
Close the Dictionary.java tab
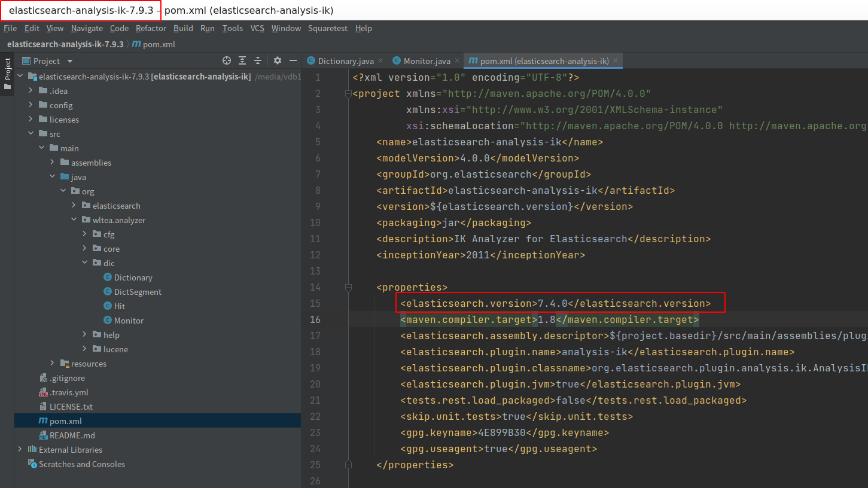381,61
